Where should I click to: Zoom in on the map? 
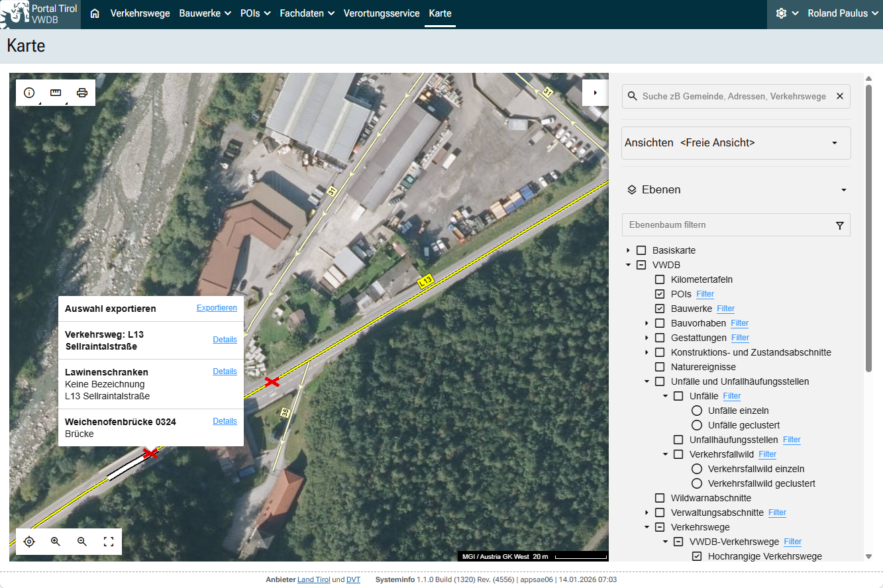pos(56,542)
